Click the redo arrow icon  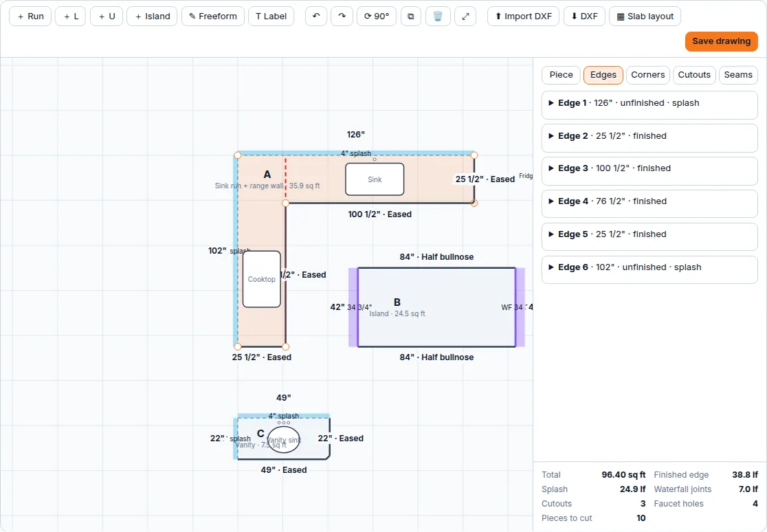[x=342, y=16]
